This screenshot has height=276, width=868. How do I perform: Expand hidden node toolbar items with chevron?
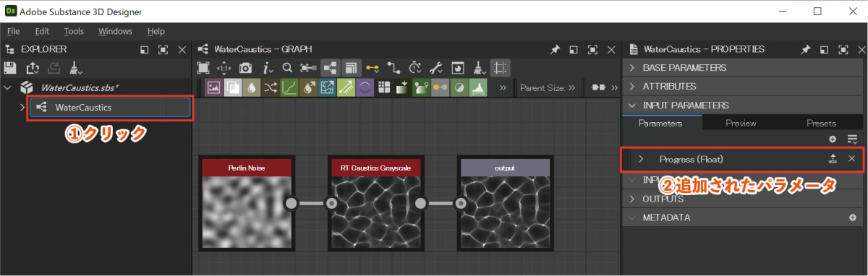coord(503,88)
